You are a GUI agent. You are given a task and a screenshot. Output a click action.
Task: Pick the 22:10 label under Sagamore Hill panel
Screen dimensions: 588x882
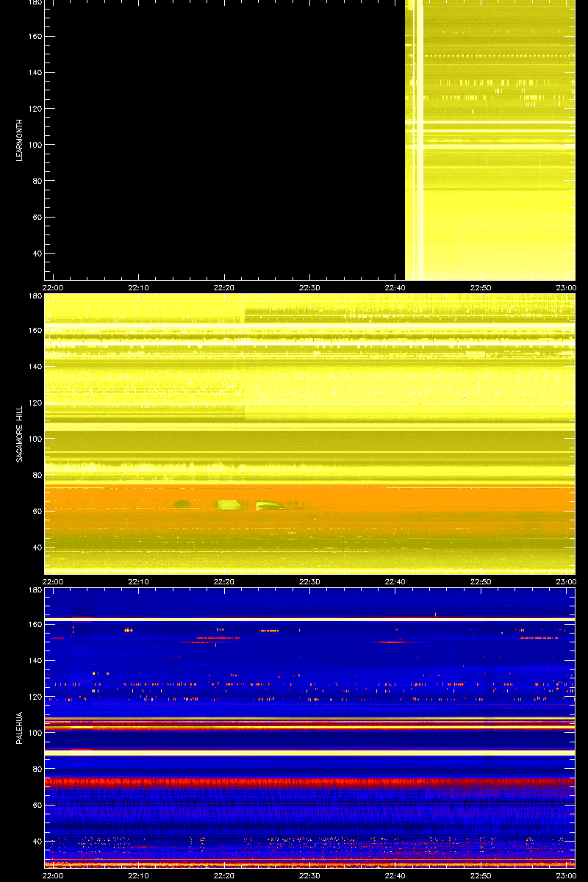pos(139,581)
